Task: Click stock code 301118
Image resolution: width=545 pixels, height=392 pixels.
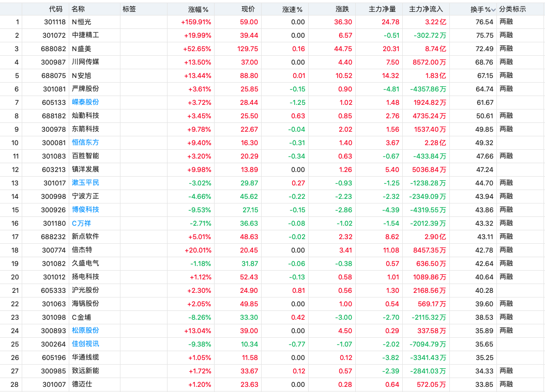Action: pyautogui.click(x=55, y=22)
